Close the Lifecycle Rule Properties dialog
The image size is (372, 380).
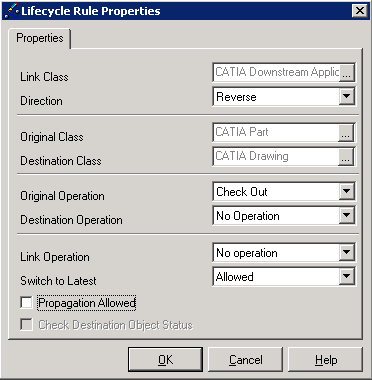click(x=360, y=11)
